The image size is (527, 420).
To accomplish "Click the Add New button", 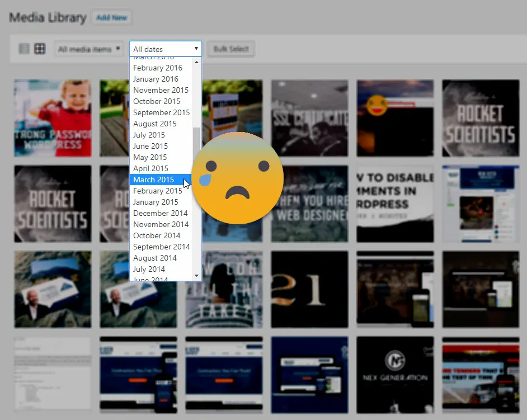I will pos(111,17).
